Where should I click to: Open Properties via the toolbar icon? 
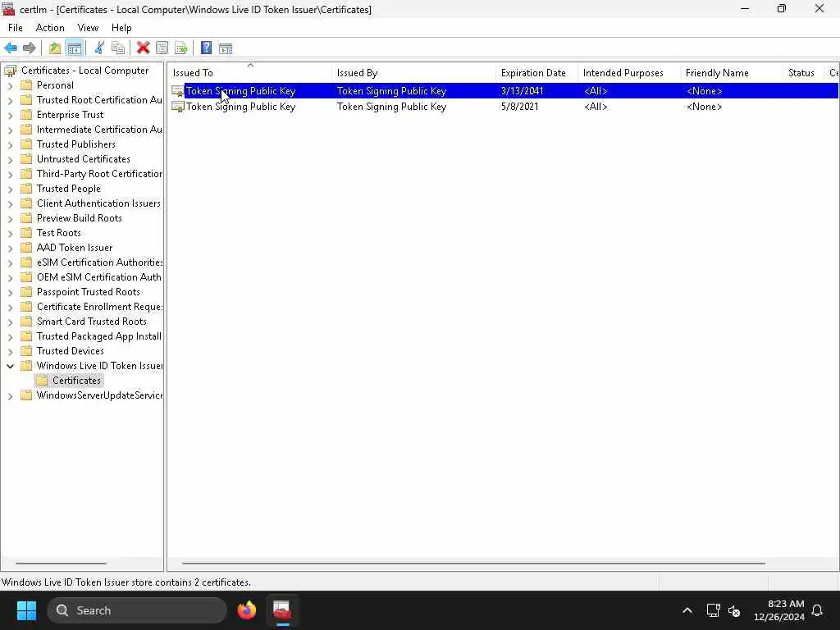pyautogui.click(x=162, y=48)
